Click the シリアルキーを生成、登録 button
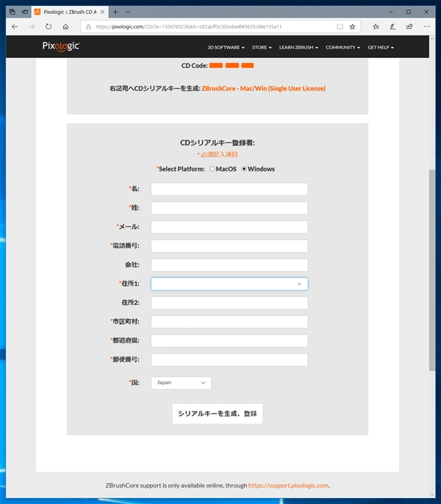The width and height of the screenshot is (441, 504). coord(218,414)
